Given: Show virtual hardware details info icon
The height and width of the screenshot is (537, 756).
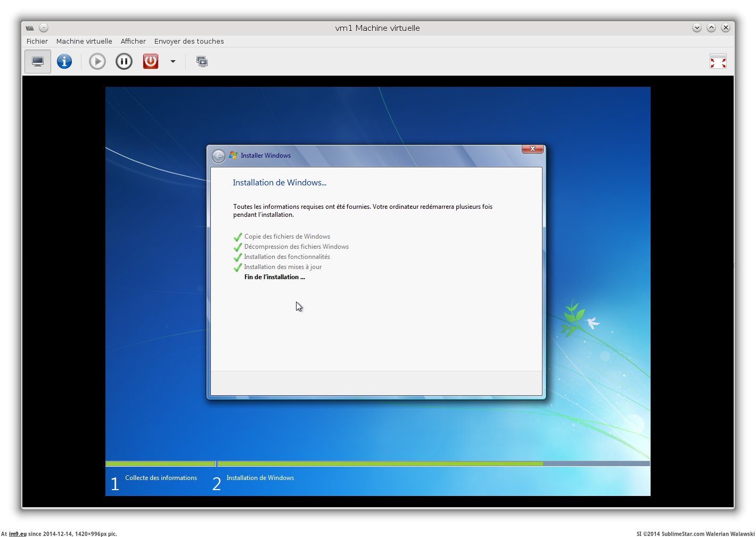Looking at the screenshot, I should tap(64, 62).
